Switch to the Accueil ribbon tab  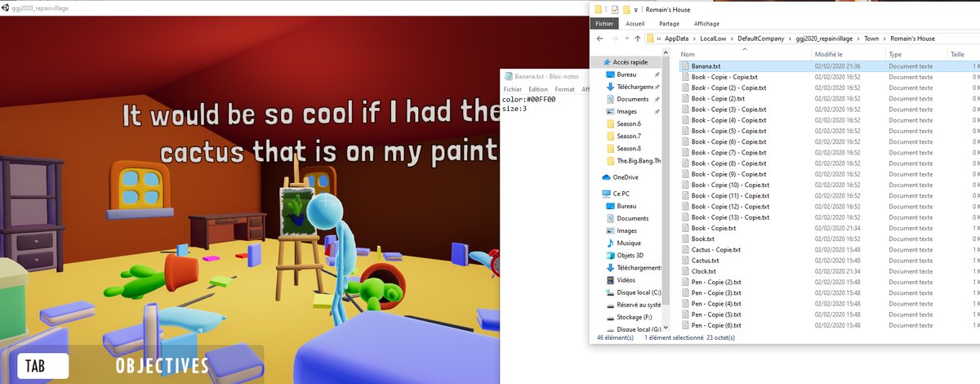point(635,24)
